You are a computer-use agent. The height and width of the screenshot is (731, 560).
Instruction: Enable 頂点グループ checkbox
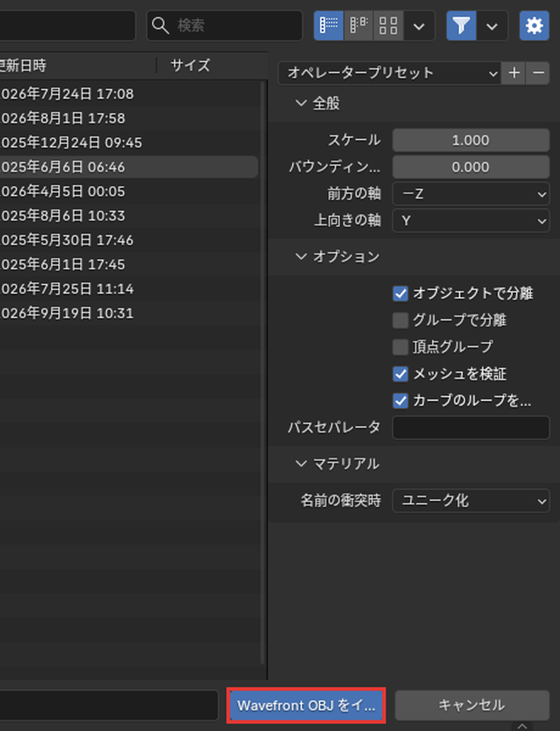click(400, 347)
